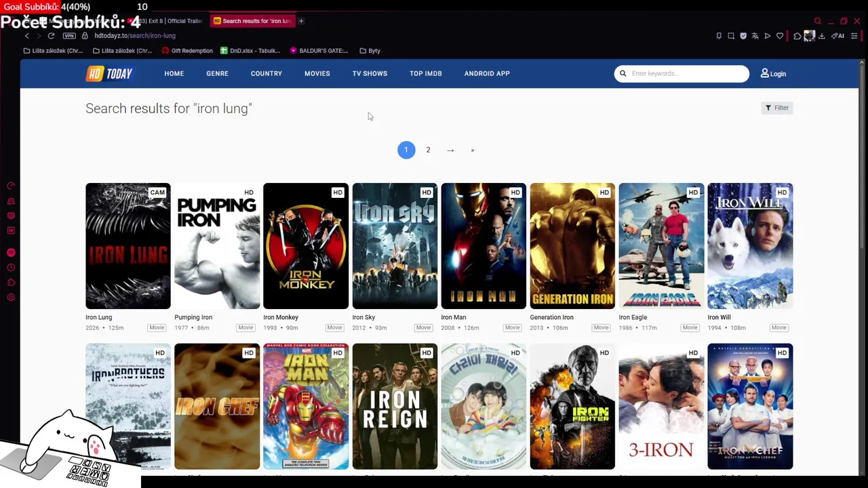Open the sidebar speed dial gauge icon
The image size is (868, 488).
pyautogui.click(x=11, y=186)
